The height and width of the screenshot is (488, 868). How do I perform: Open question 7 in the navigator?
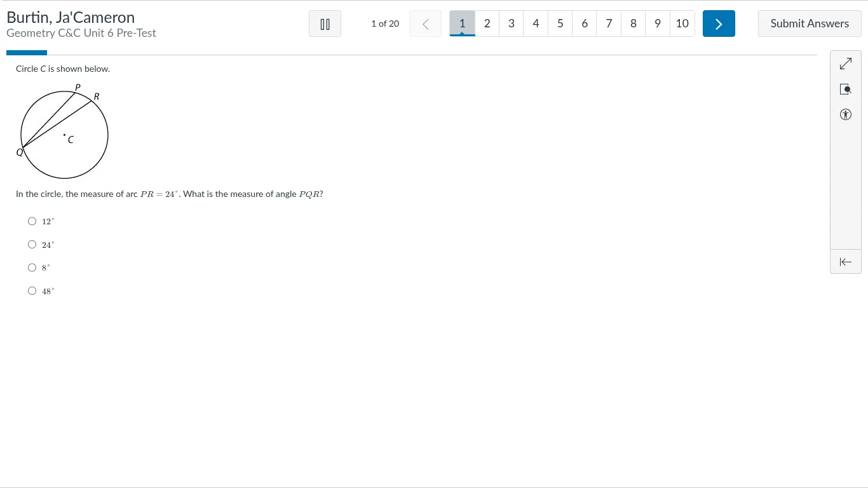coord(609,24)
